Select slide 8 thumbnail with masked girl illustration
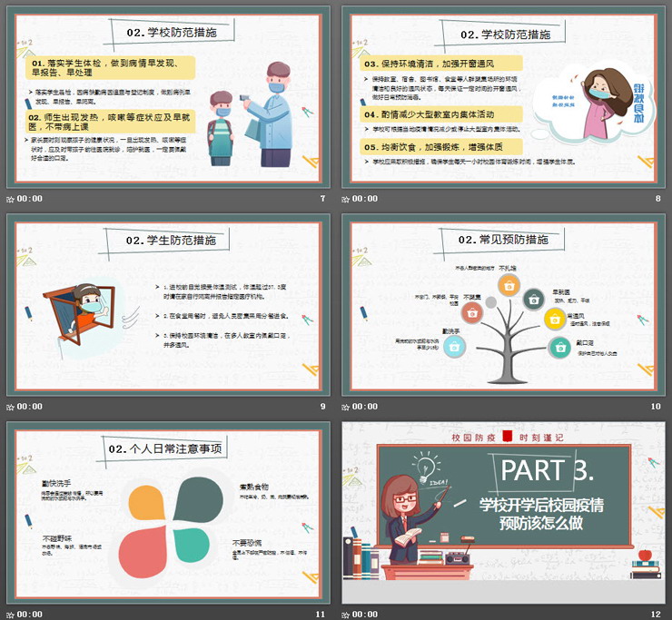The width and height of the screenshot is (672, 620). point(503,98)
